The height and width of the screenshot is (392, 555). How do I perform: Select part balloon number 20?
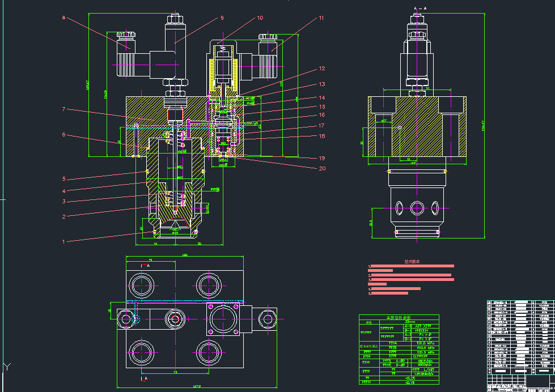click(322, 168)
